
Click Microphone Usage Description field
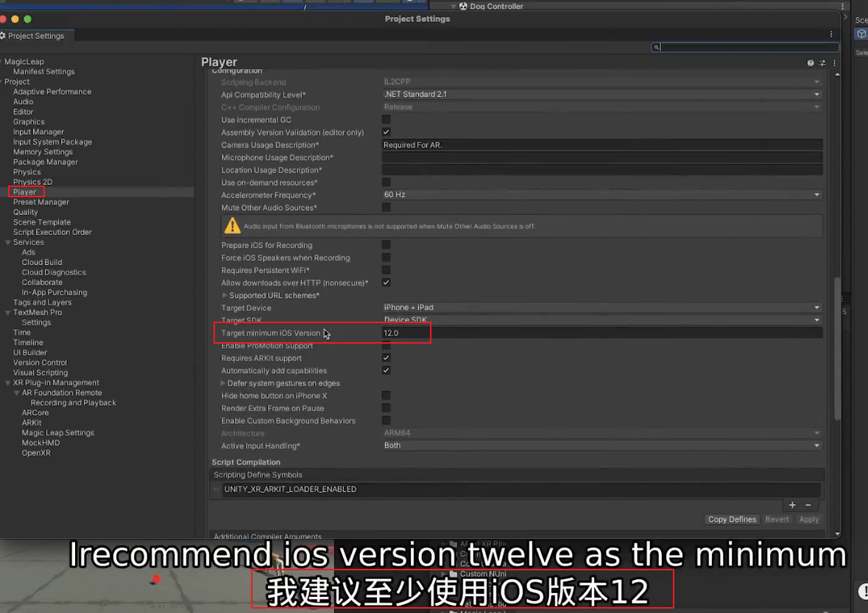(x=601, y=157)
